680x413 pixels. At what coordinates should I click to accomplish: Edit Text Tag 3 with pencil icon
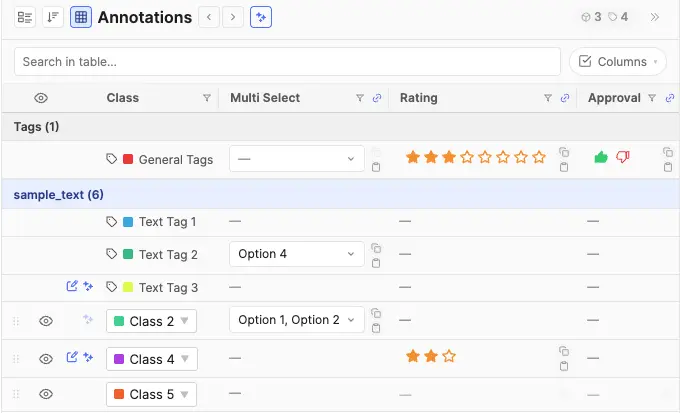[x=72, y=286]
